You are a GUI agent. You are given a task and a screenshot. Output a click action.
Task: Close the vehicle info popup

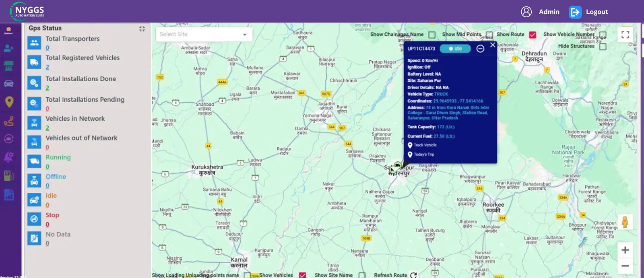click(493, 45)
